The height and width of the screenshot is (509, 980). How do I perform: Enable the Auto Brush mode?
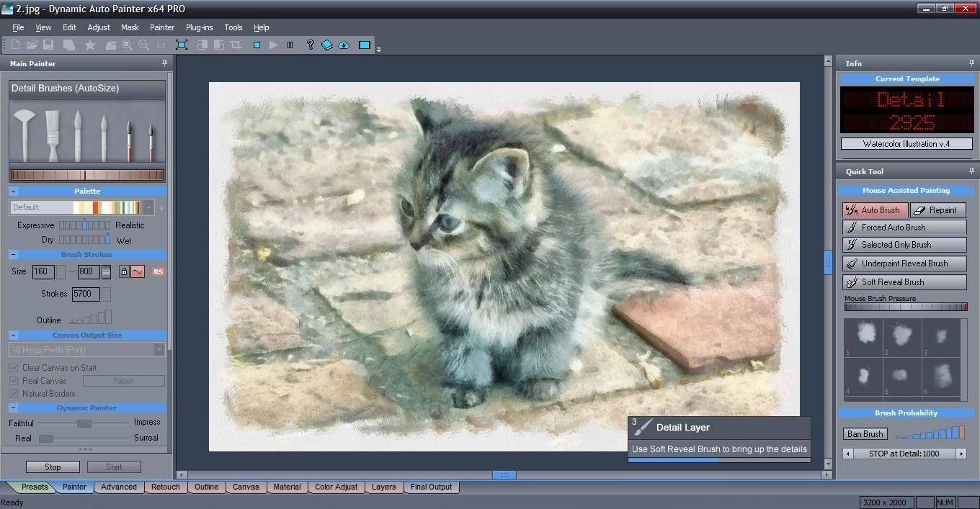[875, 210]
